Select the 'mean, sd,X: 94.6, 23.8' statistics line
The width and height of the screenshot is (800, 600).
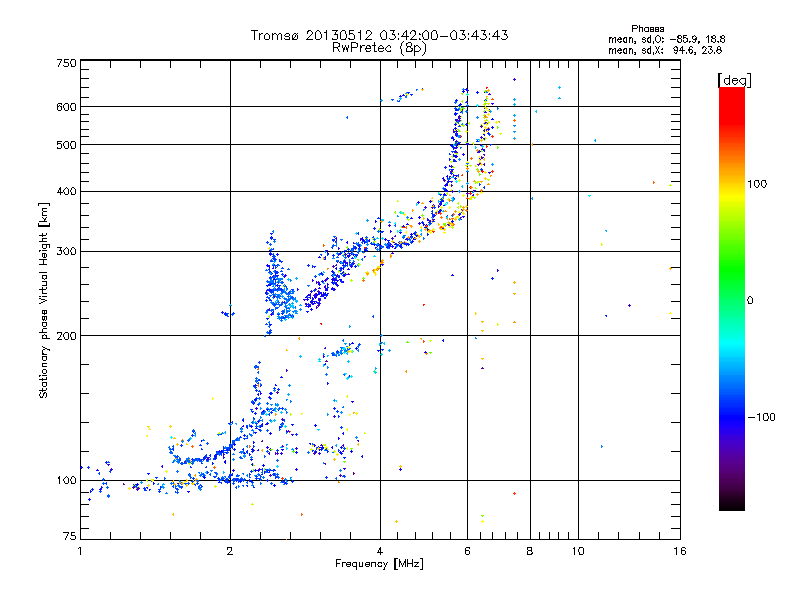pos(665,50)
